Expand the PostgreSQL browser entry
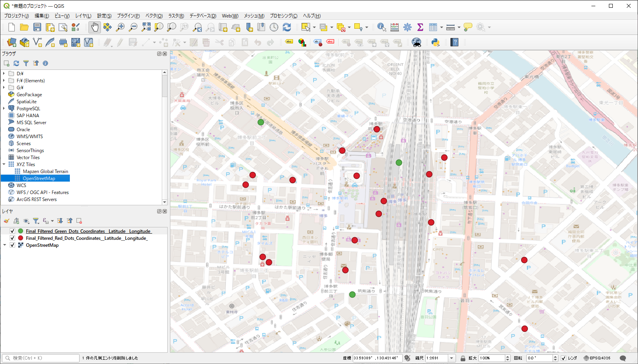The width and height of the screenshot is (638, 364). [x=4, y=109]
